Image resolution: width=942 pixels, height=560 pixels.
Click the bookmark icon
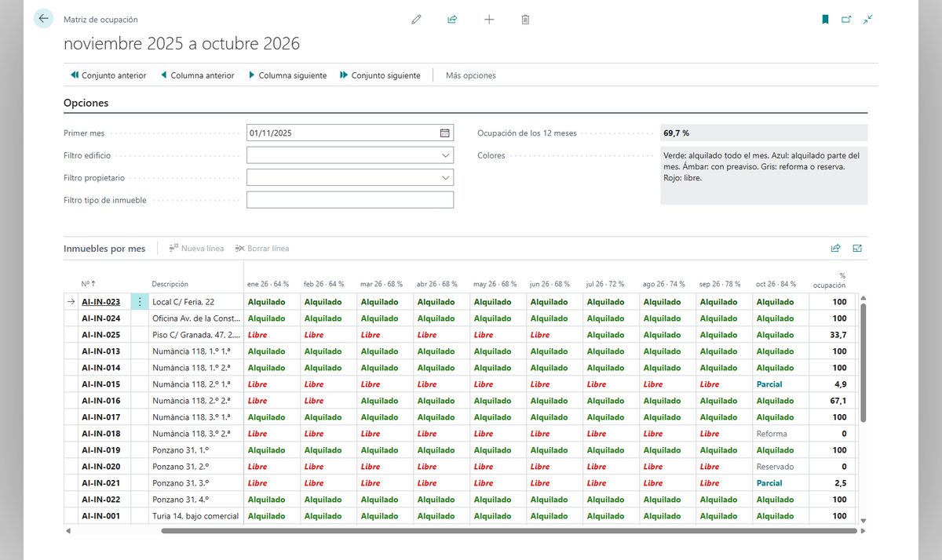pyautogui.click(x=825, y=19)
